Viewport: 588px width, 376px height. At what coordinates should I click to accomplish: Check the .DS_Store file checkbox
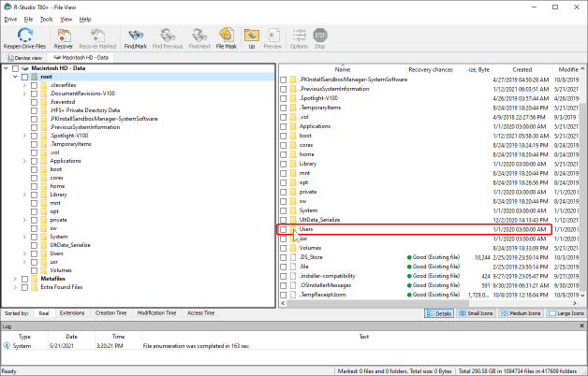click(x=284, y=257)
